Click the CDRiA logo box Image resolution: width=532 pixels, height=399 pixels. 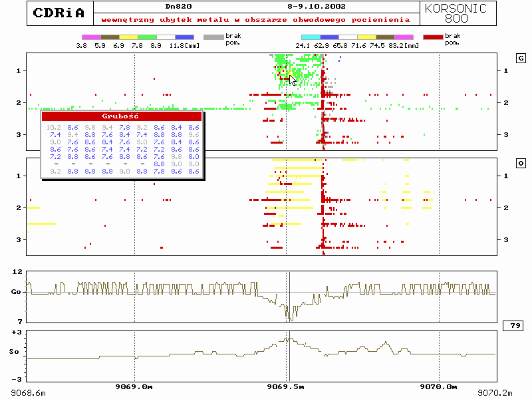point(60,13)
